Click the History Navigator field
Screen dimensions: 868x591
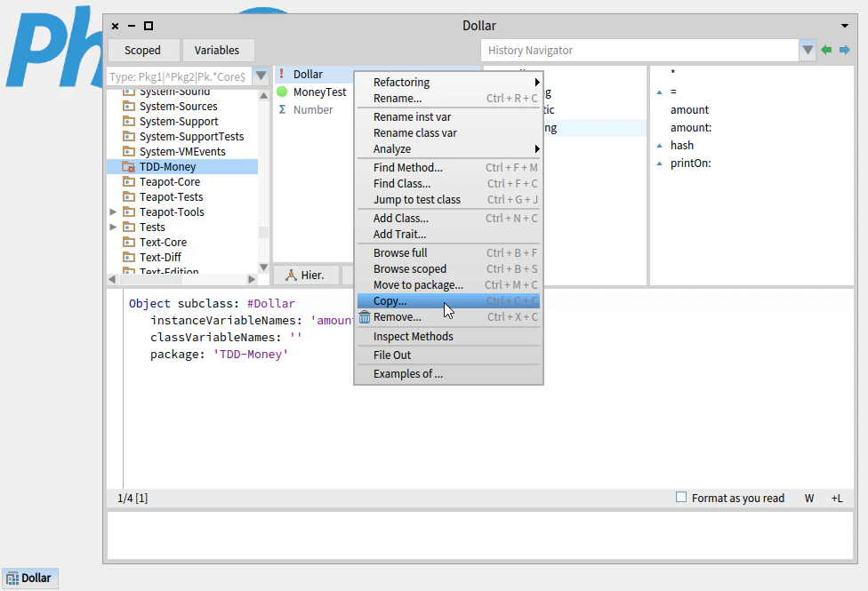point(640,51)
